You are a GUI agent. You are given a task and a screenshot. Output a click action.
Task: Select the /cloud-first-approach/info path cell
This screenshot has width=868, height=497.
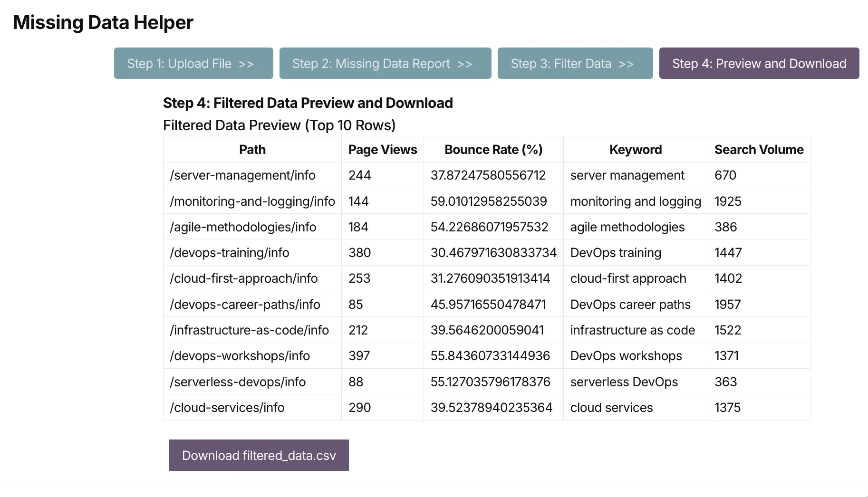(252, 278)
